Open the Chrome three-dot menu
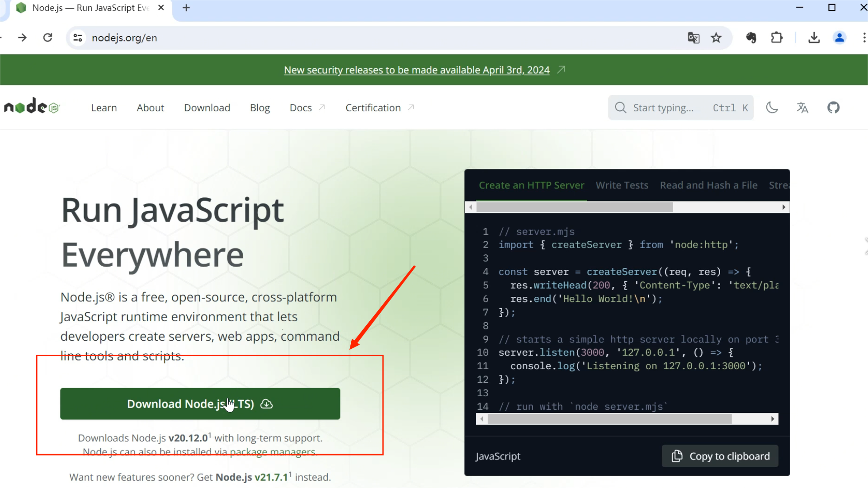This screenshot has width=868, height=488. (864, 38)
